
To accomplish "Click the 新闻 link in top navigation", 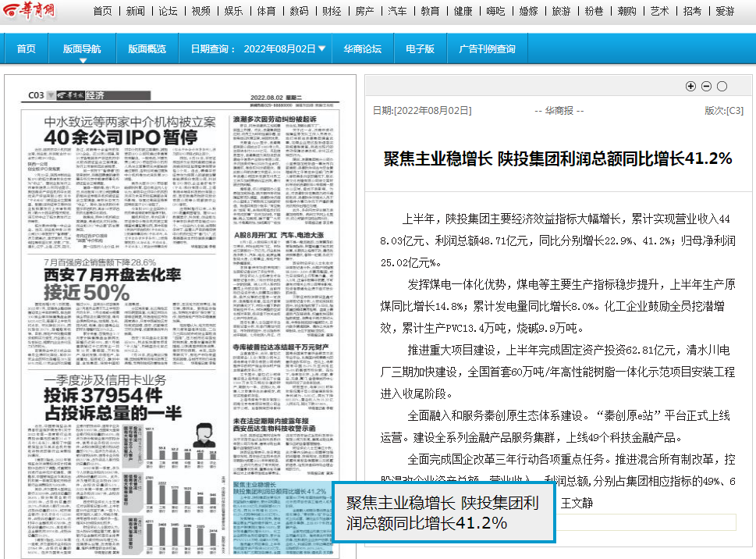I will coord(135,11).
